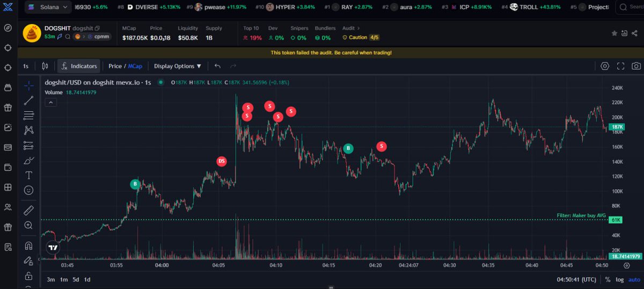Switch chart to MCap mode
Viewport: 644px width, 289px height.
tap(135, 66)
